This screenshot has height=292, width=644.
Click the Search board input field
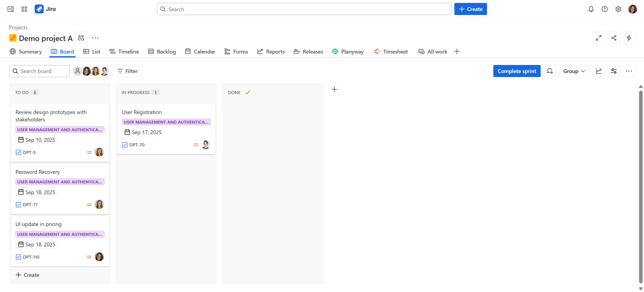tap(39, 71)
